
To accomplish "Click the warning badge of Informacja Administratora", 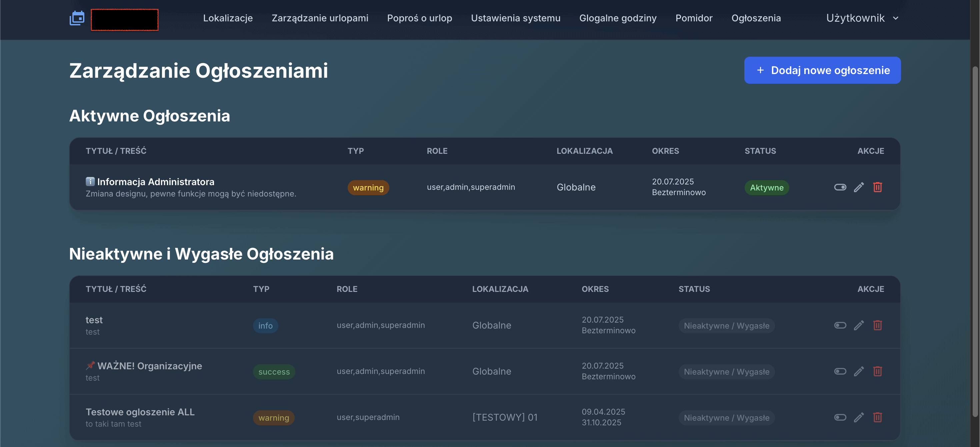I will tap(368, 187).
